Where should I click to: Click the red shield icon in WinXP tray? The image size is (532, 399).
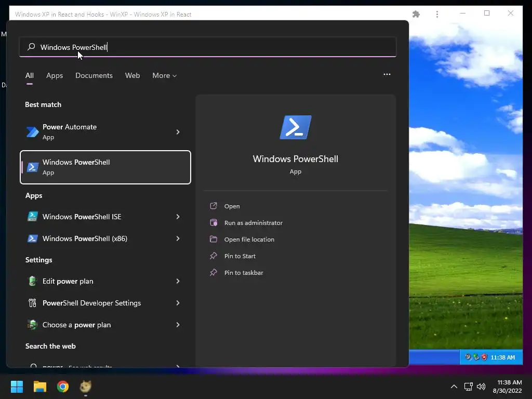pos(484,357)
